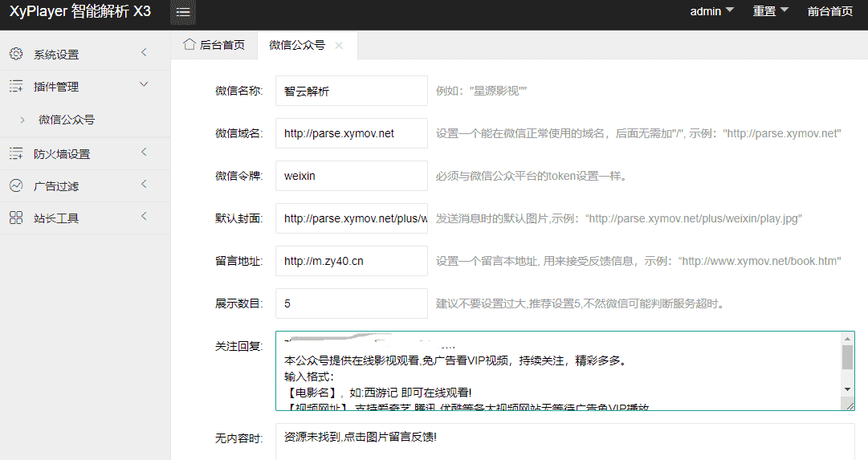
Task: Expand the 系统设置 menu section
Action: click(144, 53)
